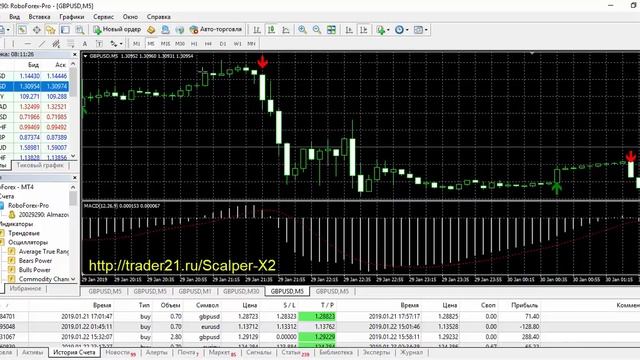Sort history by Прибыль column header

tap(524, 305)
